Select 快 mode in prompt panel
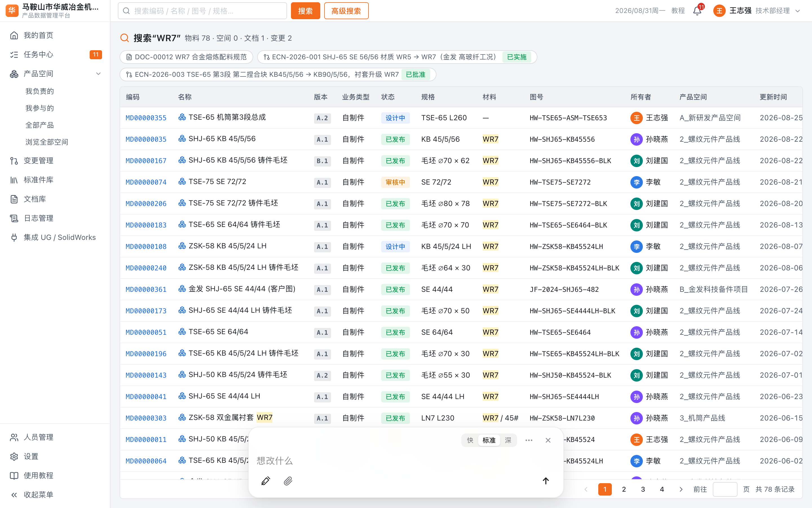Screen dimensions: 812x508 pos(470,440)
